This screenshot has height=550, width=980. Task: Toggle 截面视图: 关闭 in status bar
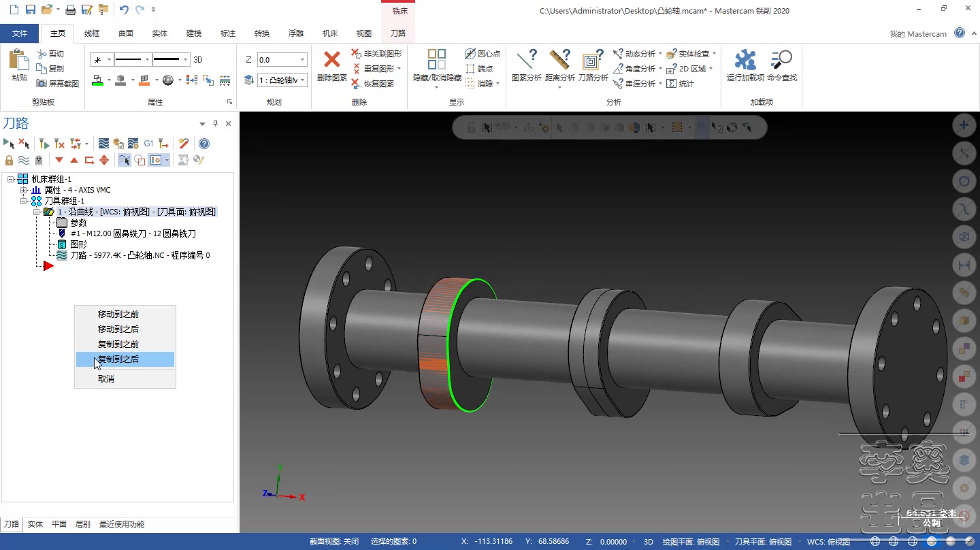(334, 542)
